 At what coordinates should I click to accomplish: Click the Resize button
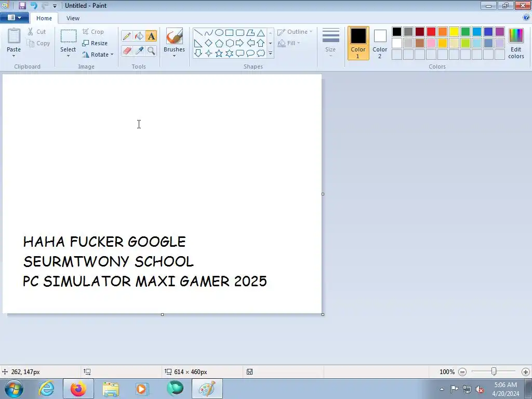95,43
